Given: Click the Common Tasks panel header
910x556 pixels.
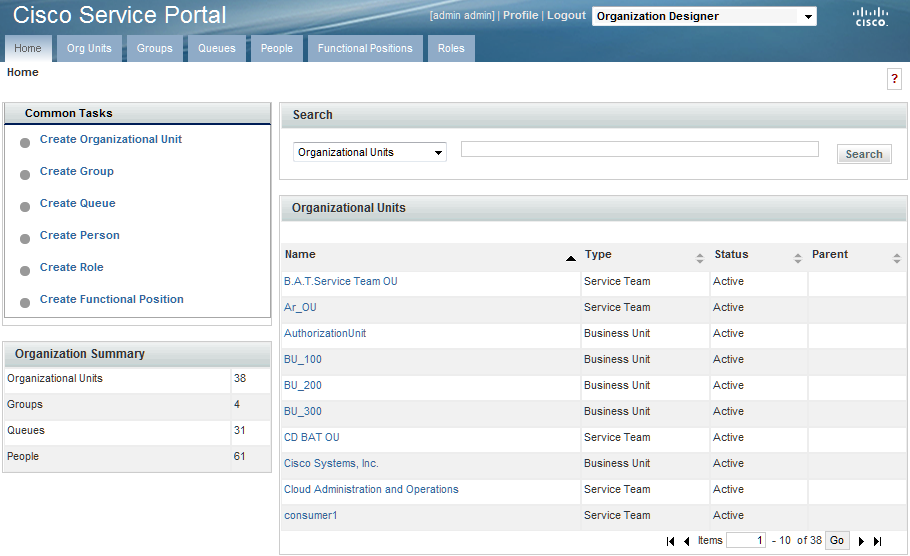Looking at the screenshot, I should coord(138,113).
